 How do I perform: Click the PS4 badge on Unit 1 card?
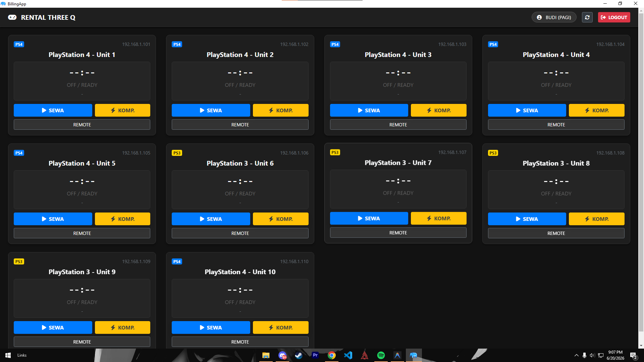pyautogui.click(x=19, y=44)
